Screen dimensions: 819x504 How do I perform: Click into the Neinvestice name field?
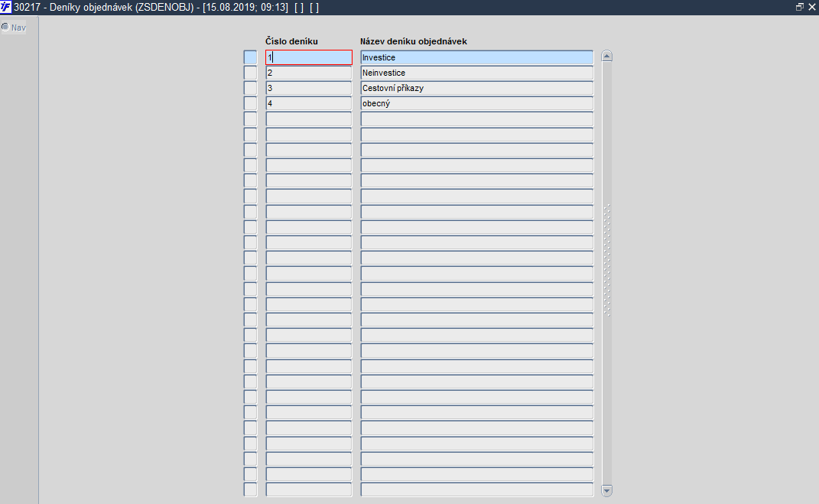tap(477, 73)
